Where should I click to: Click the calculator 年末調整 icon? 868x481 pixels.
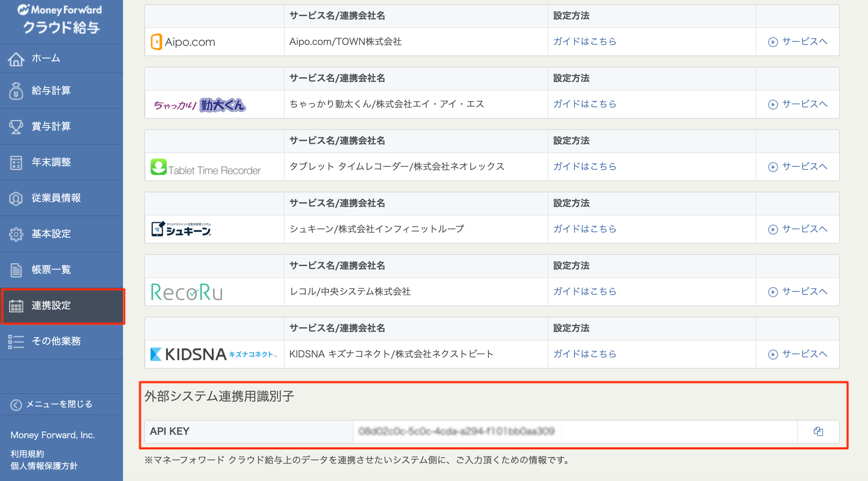tap(16, 163)
